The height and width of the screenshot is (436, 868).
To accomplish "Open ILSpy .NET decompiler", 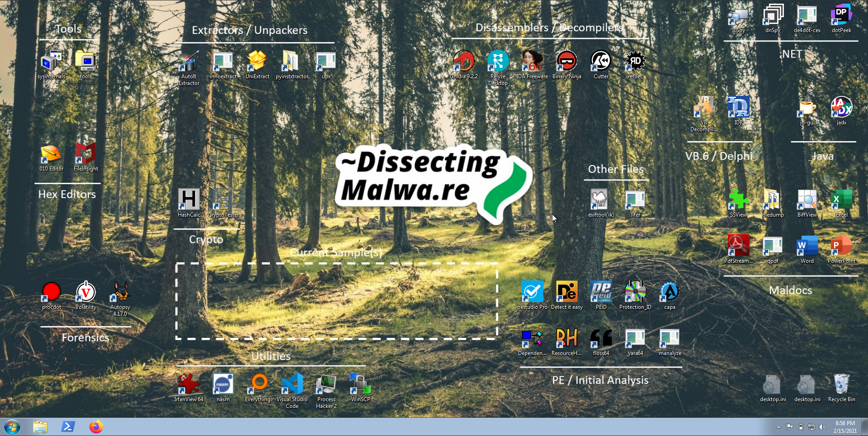I will [x=738, y=19].
